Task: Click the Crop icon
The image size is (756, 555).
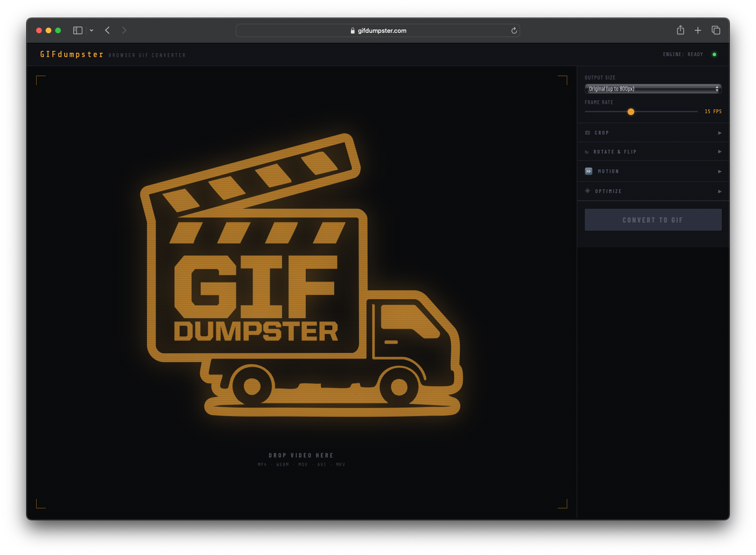Action: (x=588, y=133)
